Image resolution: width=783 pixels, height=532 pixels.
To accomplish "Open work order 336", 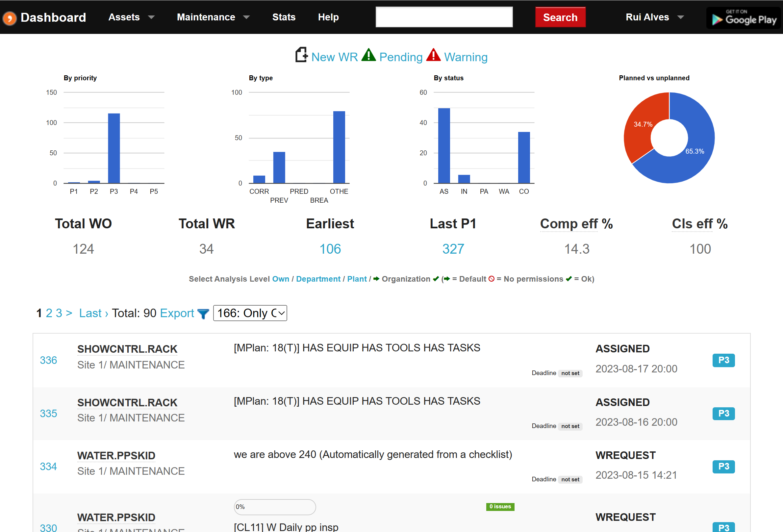I will click(48, 360).
